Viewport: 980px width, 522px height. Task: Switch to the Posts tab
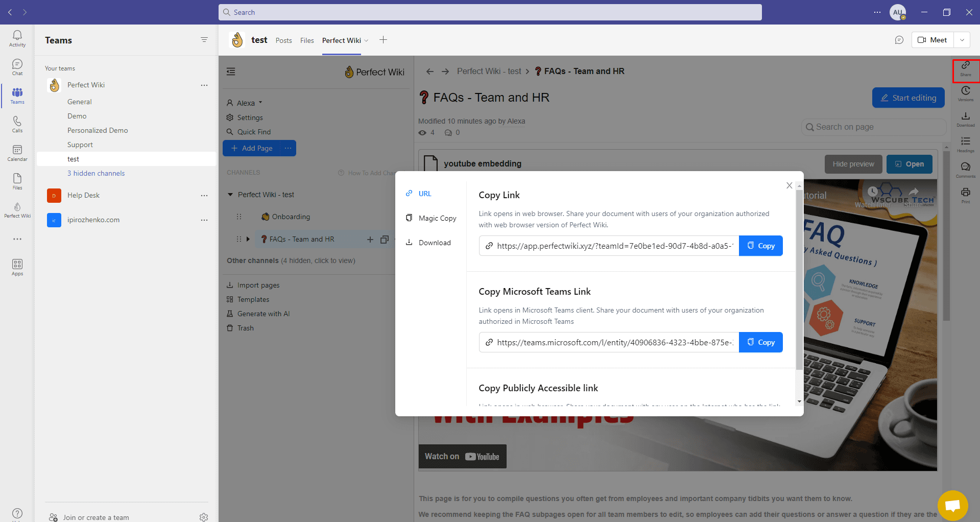click(284, 40)
